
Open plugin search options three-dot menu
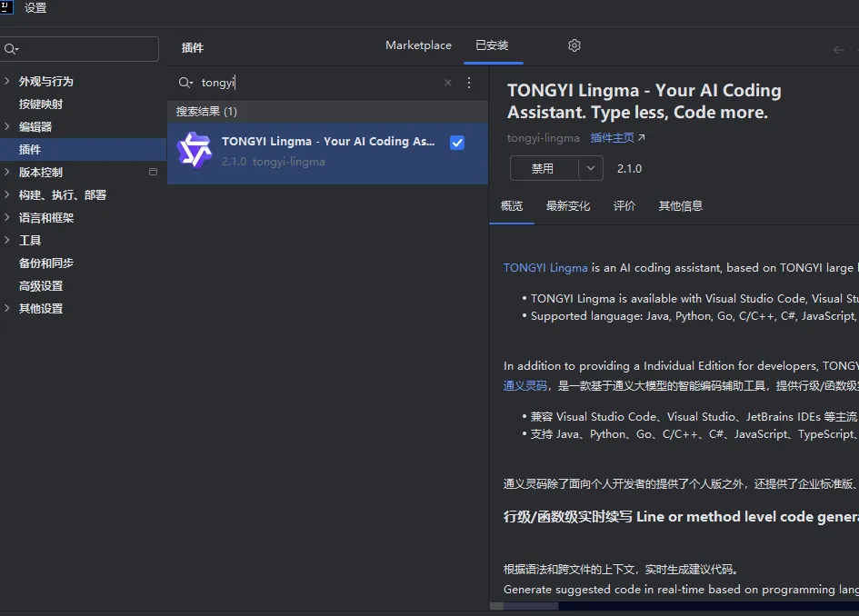pyautogui.click(x=469, y=83)
